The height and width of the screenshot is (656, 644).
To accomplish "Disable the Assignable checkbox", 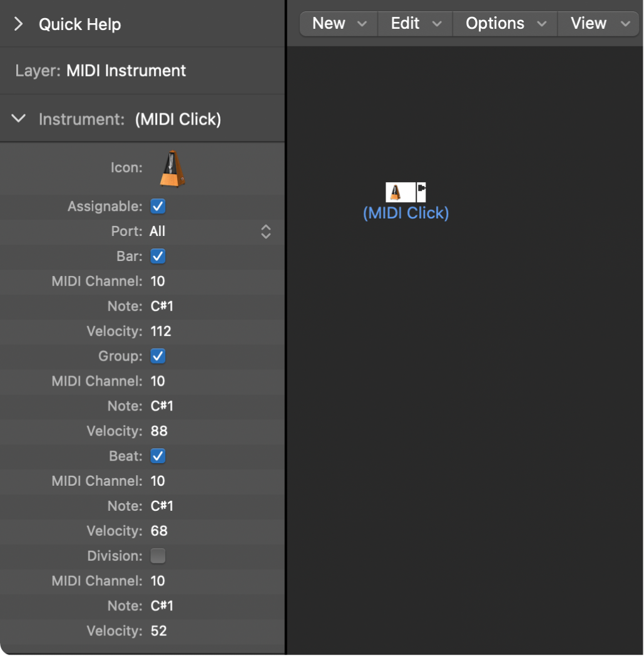I will pyautogui.click(x=157, y=206).
